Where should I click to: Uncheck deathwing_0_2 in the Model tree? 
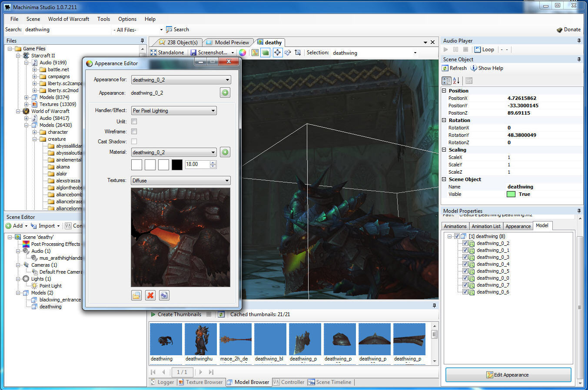(465, 243)
